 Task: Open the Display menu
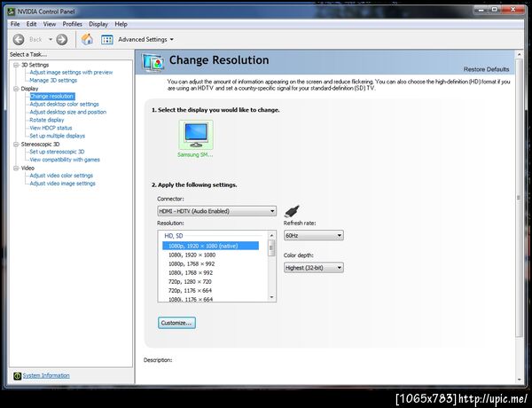(98, 24)
